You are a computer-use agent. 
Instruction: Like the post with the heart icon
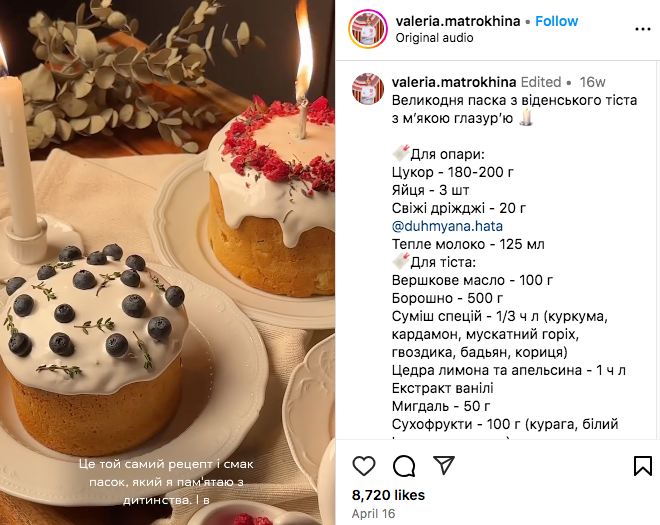364,466
